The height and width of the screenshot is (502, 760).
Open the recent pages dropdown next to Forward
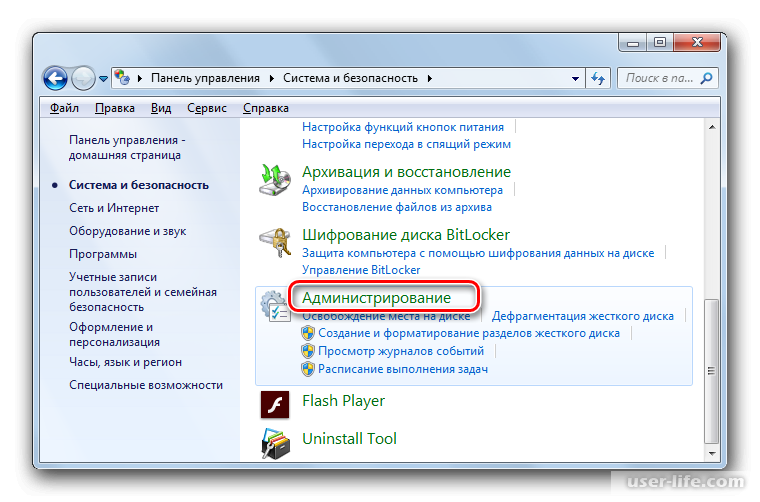tap(103, 78)
